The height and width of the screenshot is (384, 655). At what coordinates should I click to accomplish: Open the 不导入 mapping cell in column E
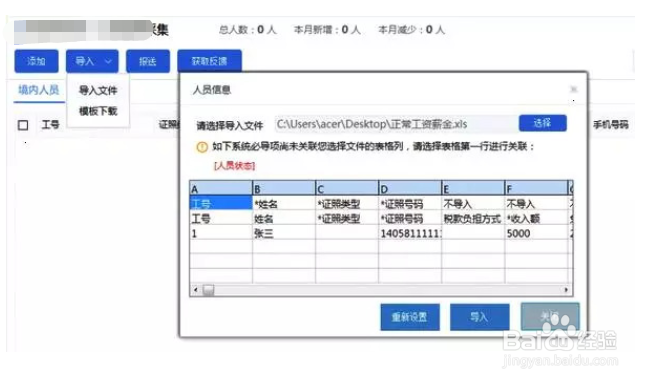tap(473, 203)
